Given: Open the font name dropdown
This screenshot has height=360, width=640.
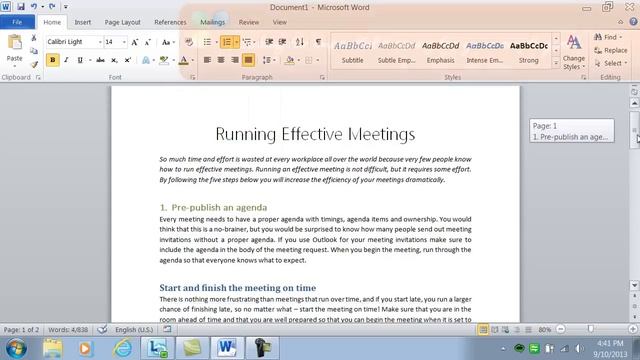Looking at the screenshot, I should [100, 42].
